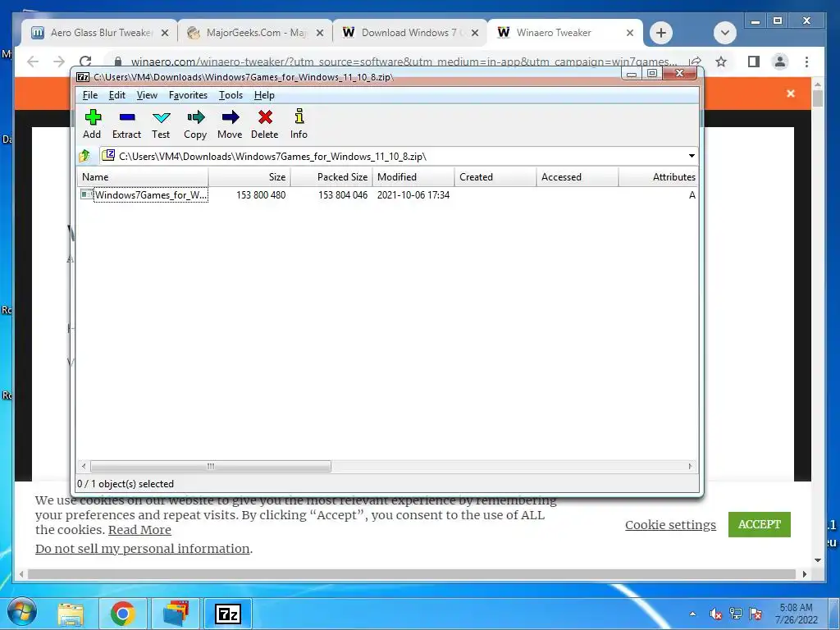Select the Copy toolbar icon
This screenshot has height=630, width=840.
[x=195, y=125]
